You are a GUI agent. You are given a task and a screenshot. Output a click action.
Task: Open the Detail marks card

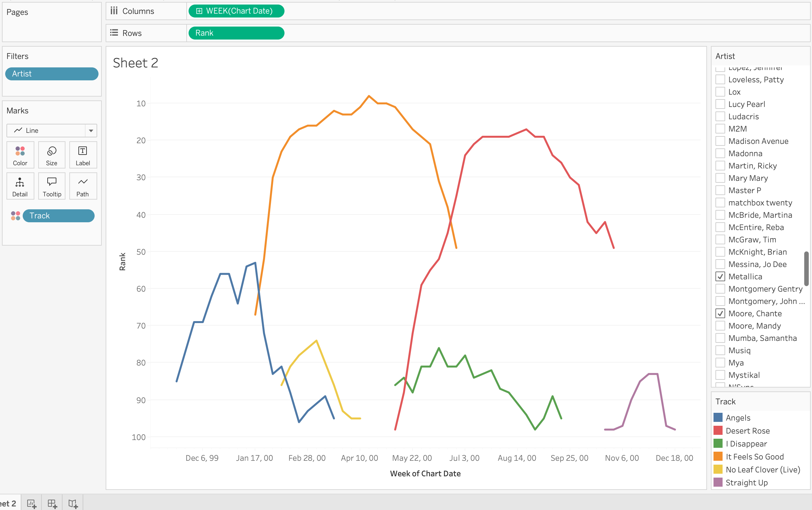[20, 186]
